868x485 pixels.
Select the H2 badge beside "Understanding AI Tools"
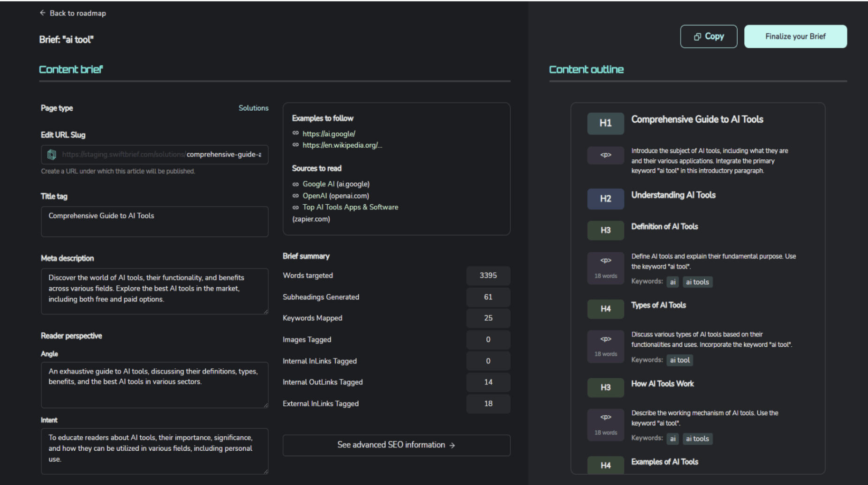pyautogui.click(x=605, y=199)
